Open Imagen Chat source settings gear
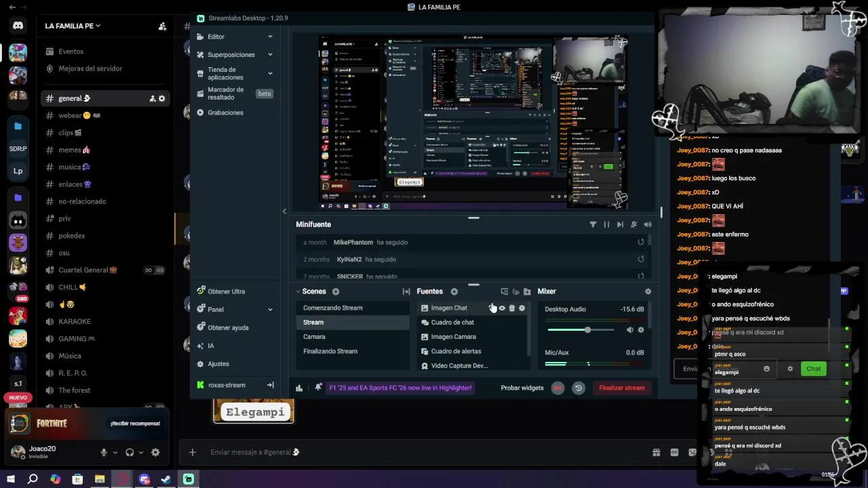 click(521, 308)
